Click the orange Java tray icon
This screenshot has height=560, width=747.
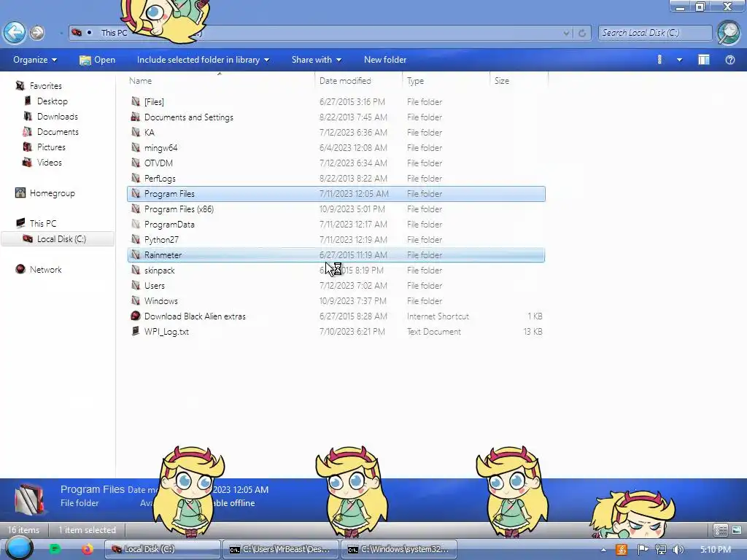coord(622,550)
